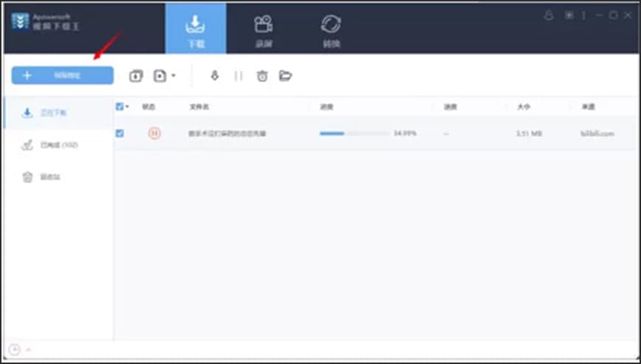Click the 来源 source column header
The width and height of the screenshot is (641, 364).
tap(589, 107)
